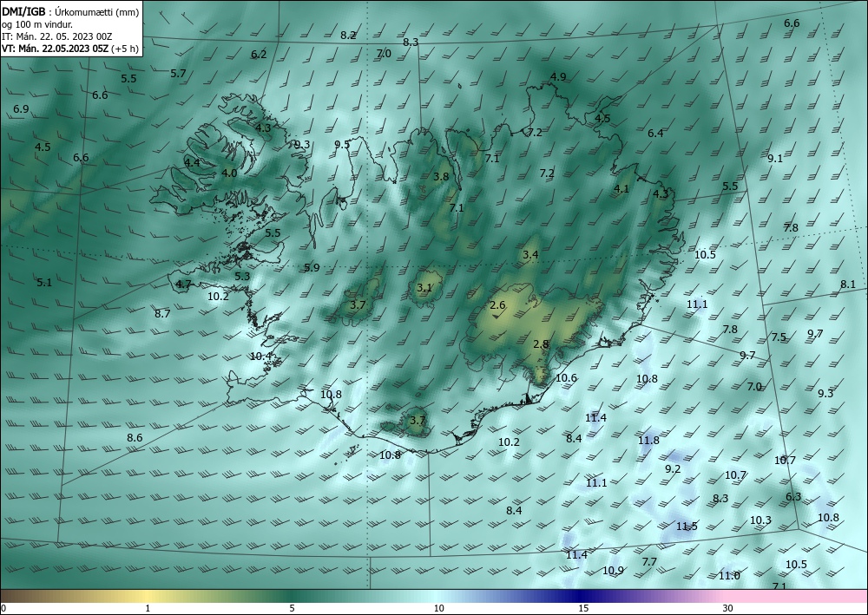Click the 9.2 value on the map

pos(673,469)
